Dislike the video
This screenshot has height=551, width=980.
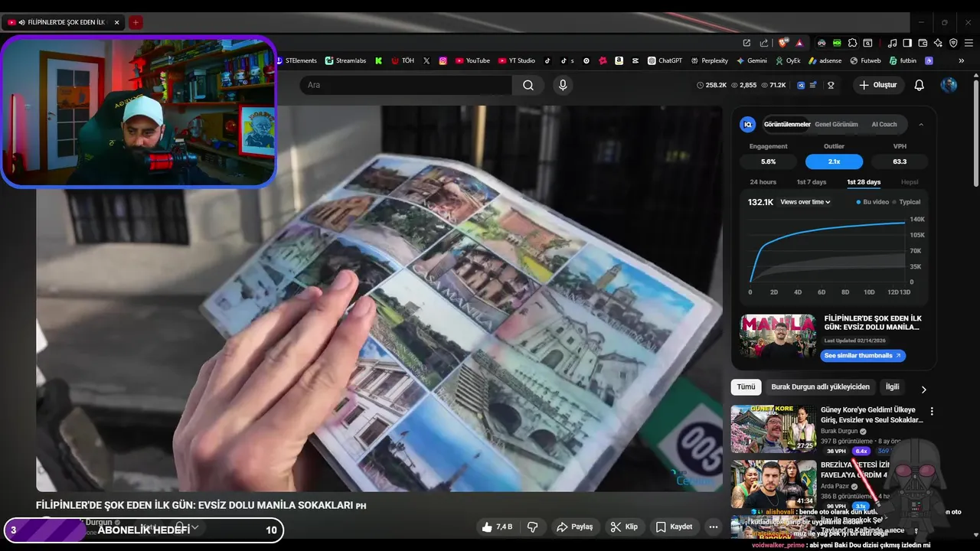pyautogui.click(x=533, y=527)
